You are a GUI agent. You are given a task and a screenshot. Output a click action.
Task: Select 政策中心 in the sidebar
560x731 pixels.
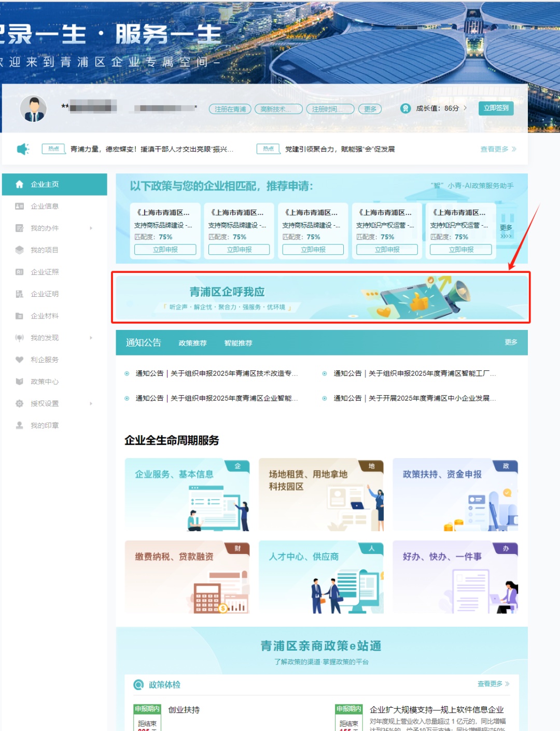pyautogui.click(x=54, y=381)
